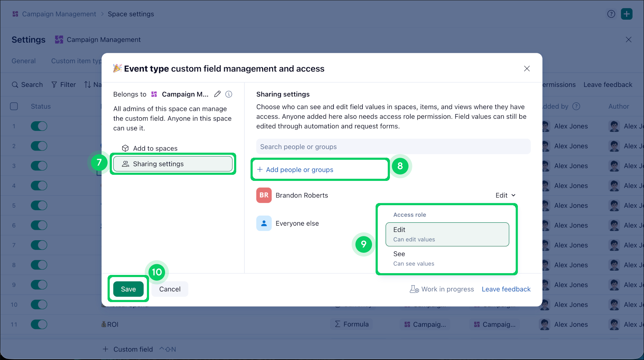644x360 pixels.
Task: Save the sharing settings
Action: tap(128, 289)
